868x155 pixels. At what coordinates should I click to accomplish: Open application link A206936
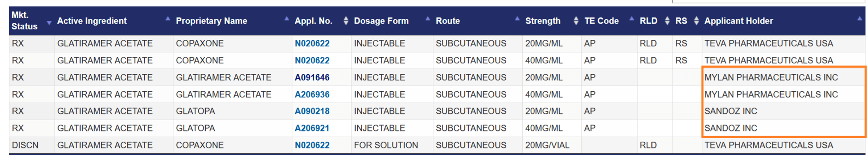[312, 95]
